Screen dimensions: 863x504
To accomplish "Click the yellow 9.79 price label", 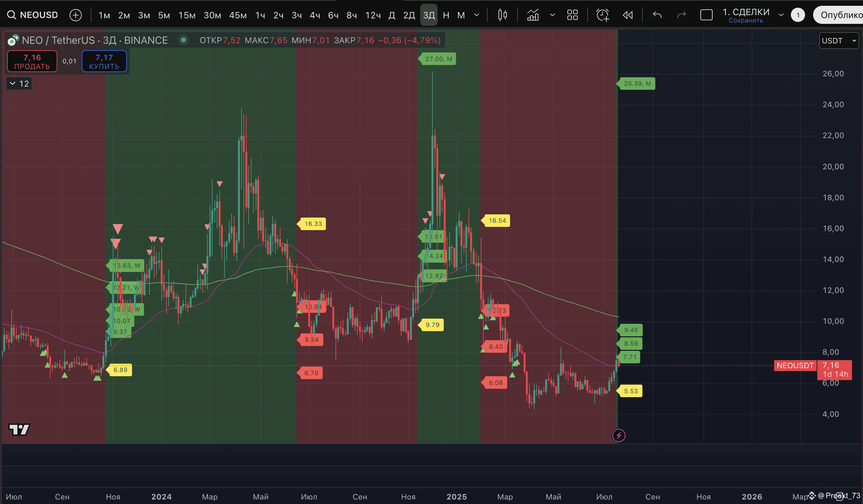I will click(431, 325).
